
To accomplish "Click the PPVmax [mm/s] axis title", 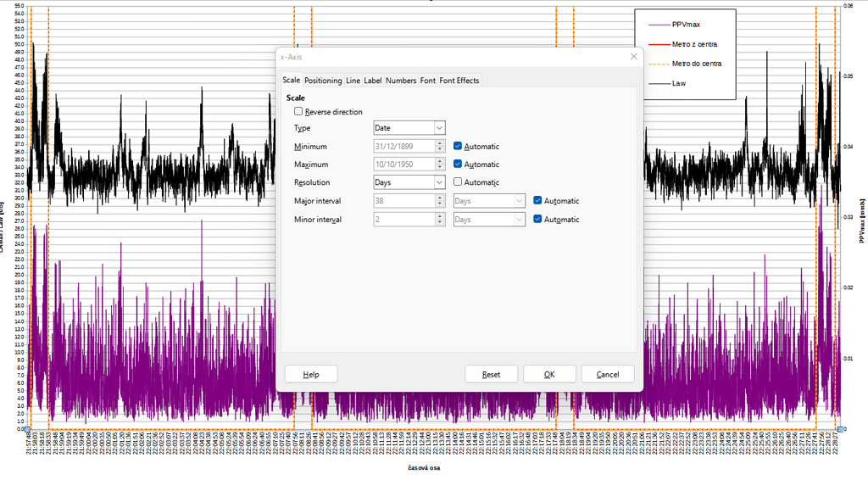I will (x=862, y=221).
